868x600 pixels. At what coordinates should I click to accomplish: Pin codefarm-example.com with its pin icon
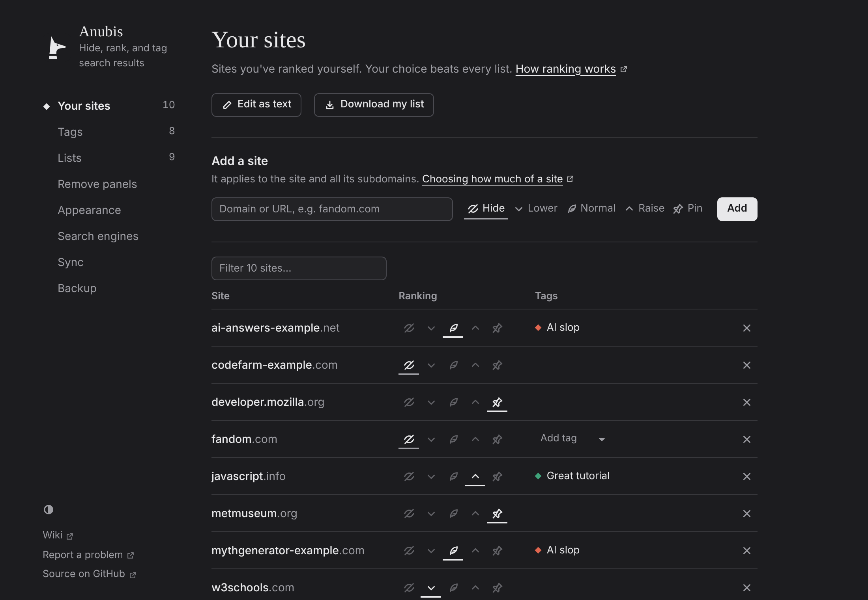(497, 365)
